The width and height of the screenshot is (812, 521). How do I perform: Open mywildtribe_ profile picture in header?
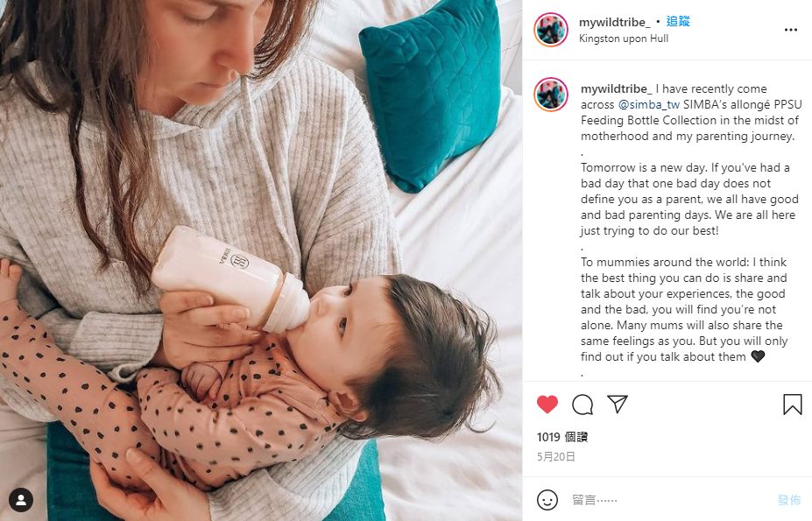551,30
